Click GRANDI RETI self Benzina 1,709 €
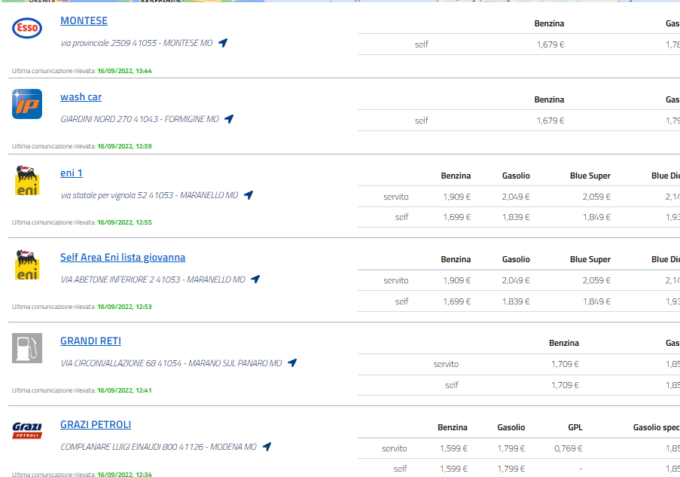The width and height of the screenshot is (680, 477). pyautogui.click(x=565, y=385)
